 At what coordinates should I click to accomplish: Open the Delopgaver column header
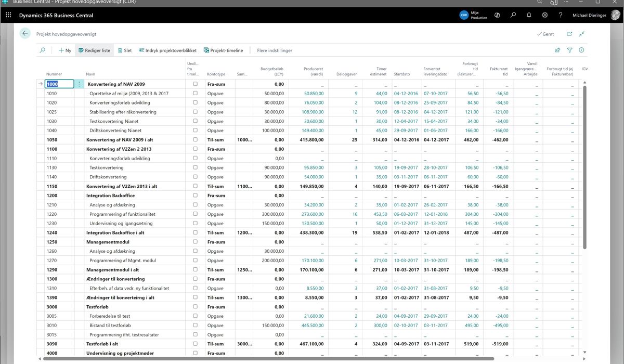coord(346,74)
